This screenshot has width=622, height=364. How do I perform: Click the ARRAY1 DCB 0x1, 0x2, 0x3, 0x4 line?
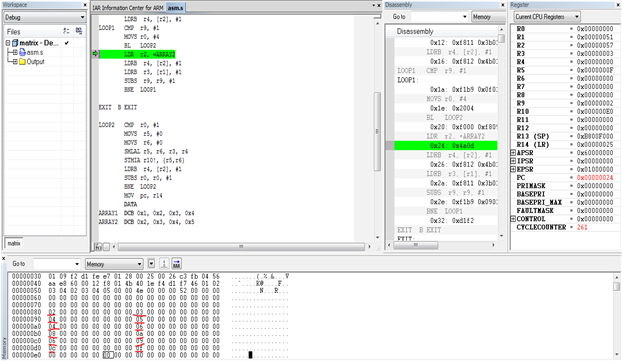point(146,213)
